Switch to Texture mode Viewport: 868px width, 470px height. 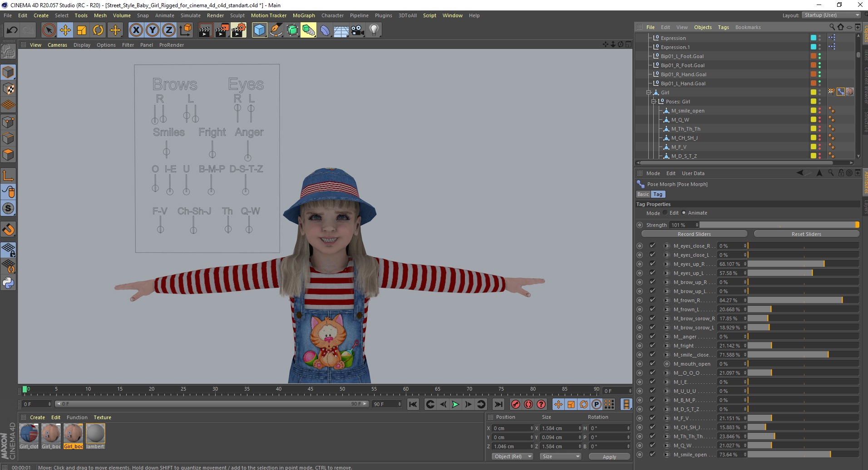(8, 89)
